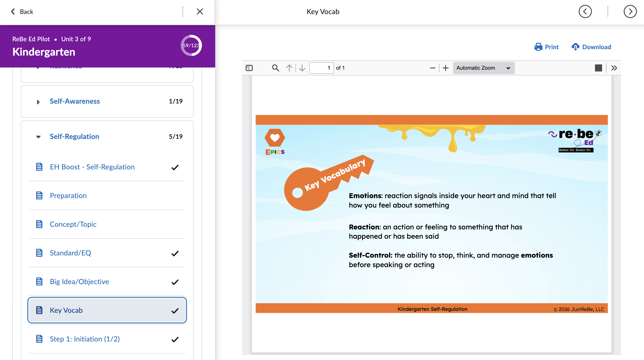Open the Preparation lesson item
644x360 pixels.
pyautogui.click(x=68, y=196)
